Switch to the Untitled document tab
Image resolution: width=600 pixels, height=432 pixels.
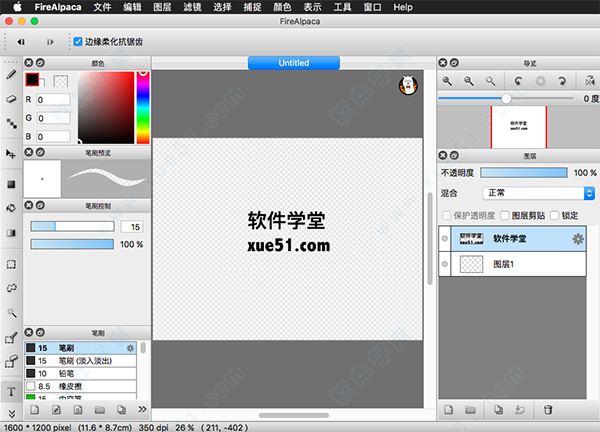coord(294,63)
